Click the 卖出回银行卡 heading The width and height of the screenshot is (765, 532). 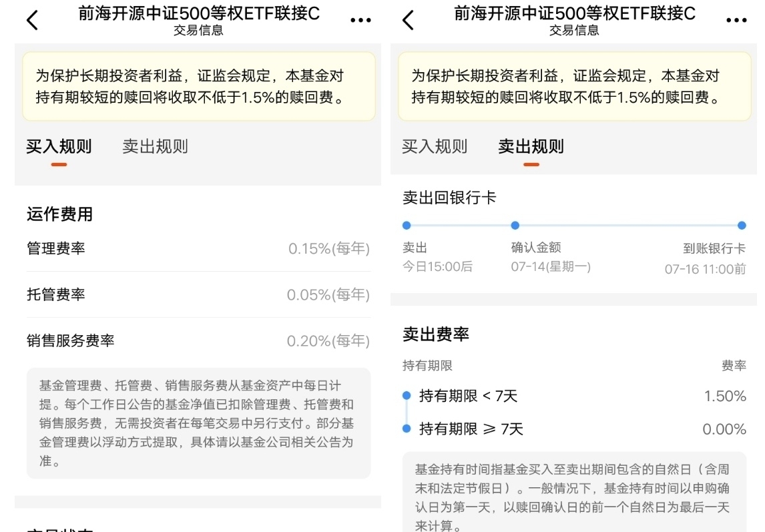coord(449,198)
